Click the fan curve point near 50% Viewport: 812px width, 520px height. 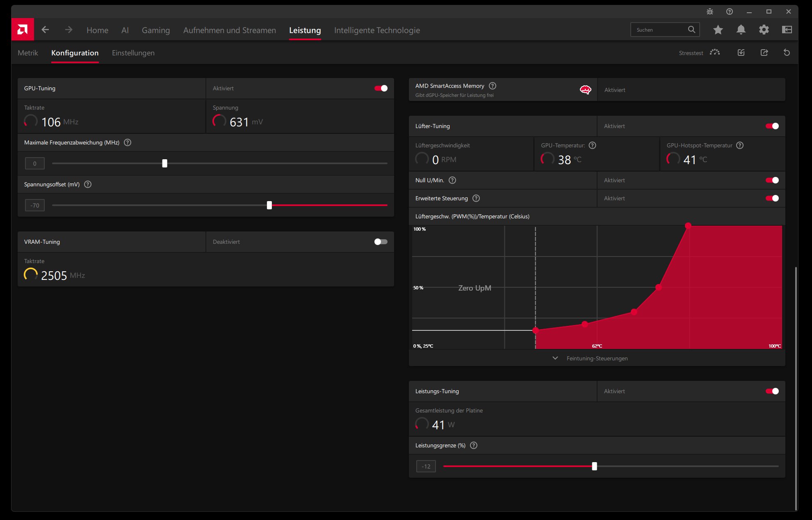(659, 287)
